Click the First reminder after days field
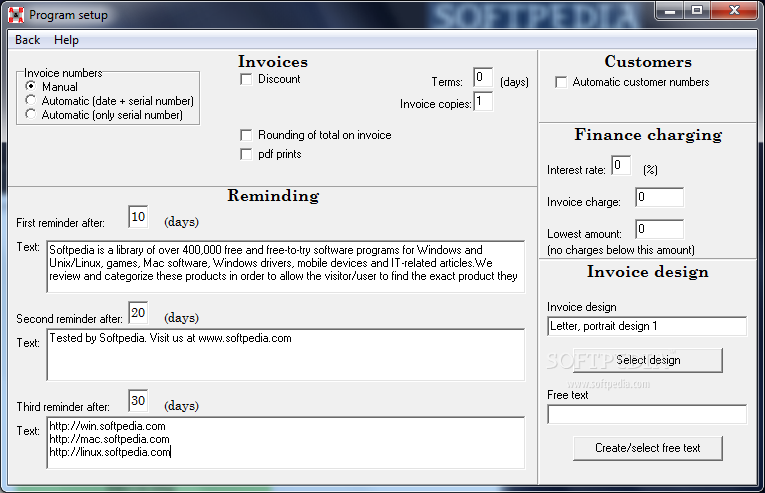Image resolution: width=765 pixels, height=493 pixels. pyautogui.click(x=138, y=217)
